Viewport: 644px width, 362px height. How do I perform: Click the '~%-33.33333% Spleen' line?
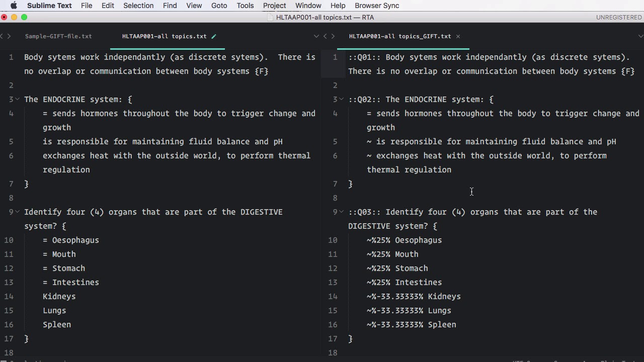coord(412,324)
